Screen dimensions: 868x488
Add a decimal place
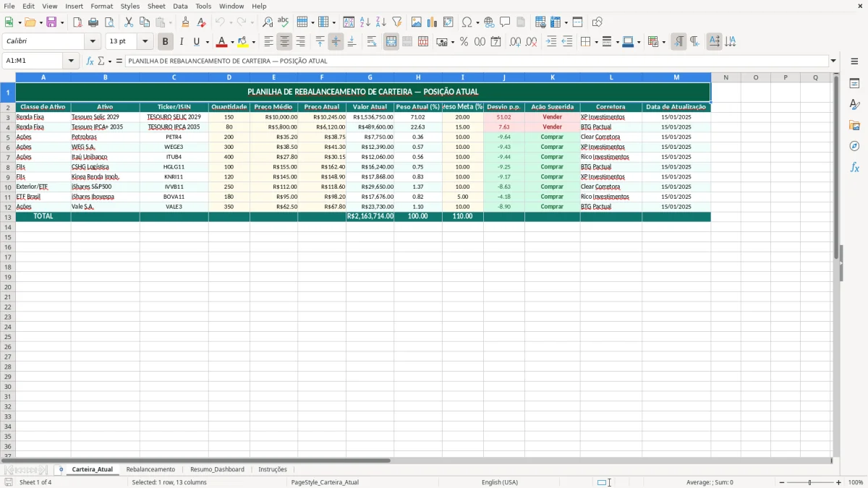[x=515, y=42]
